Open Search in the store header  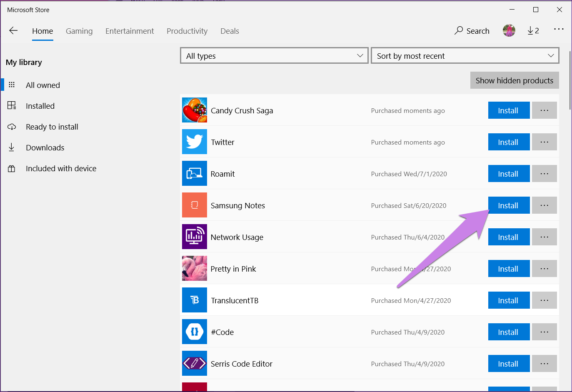click(472, 31)
